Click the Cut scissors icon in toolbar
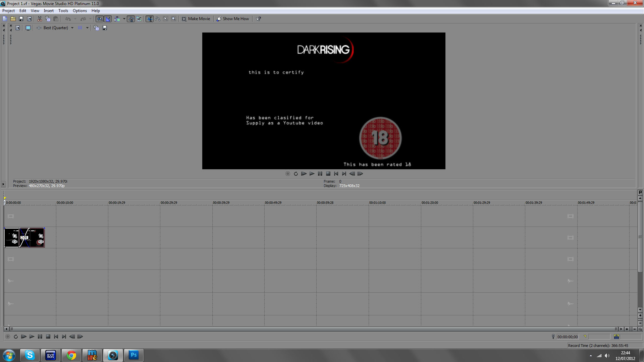Screen dimensions: 644x362 [x=40, y=19]
